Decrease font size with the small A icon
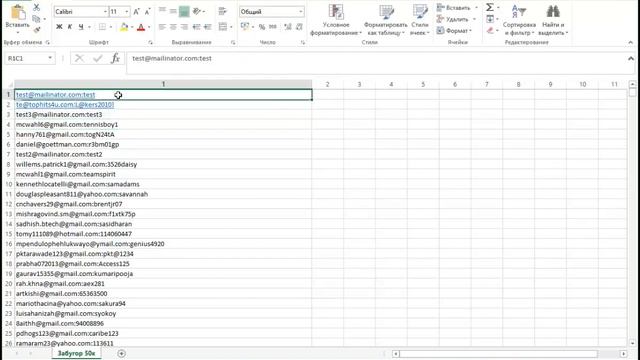 [x=147, y=12]
